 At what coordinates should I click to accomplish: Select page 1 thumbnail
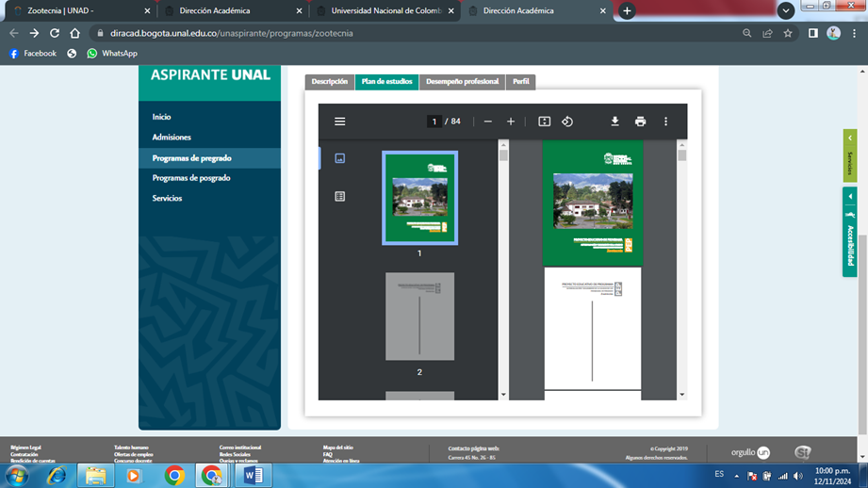pyautogui.click(x=419, y=198)
